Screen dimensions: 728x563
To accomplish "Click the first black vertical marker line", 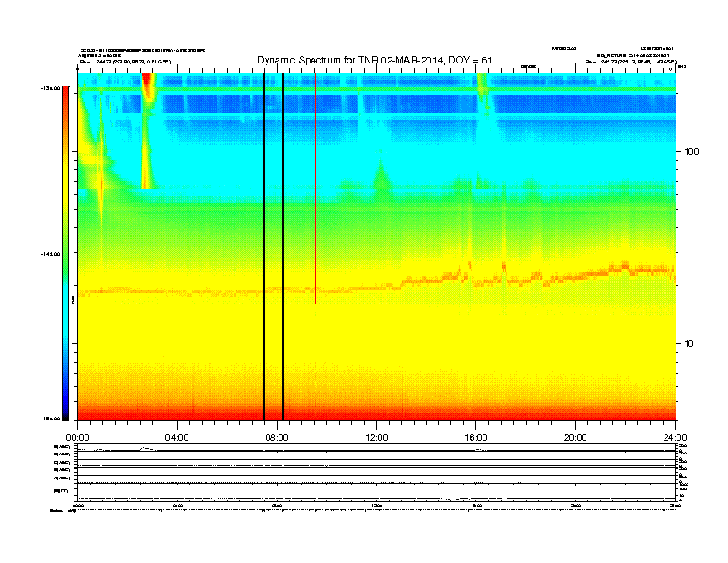I will tap(264, 247).
